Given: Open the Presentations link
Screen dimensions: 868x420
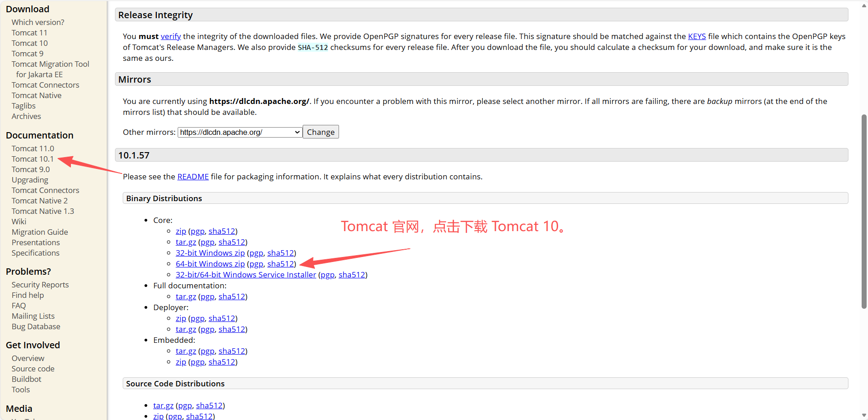Looking at the screenshot, I should point(36,242).
